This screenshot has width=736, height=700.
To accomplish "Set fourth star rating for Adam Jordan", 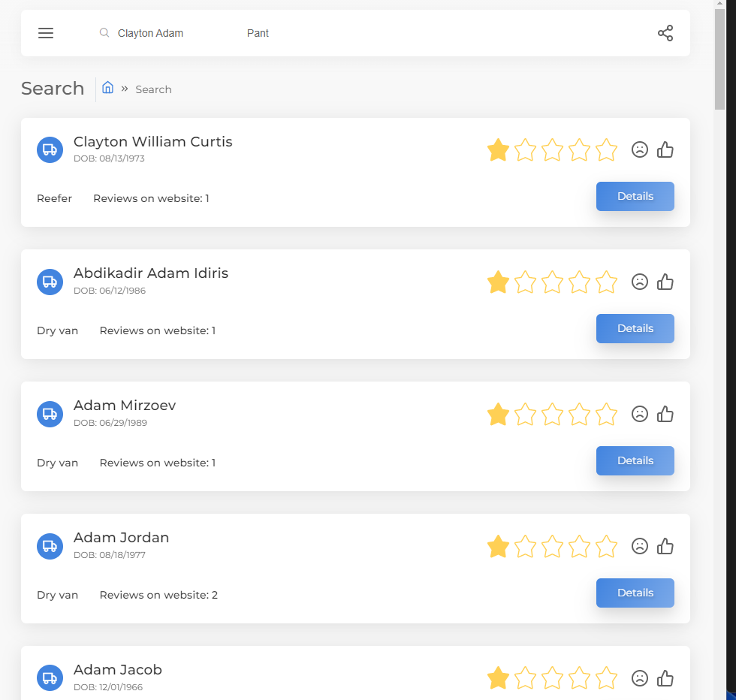I will click(x=579, y=546).
